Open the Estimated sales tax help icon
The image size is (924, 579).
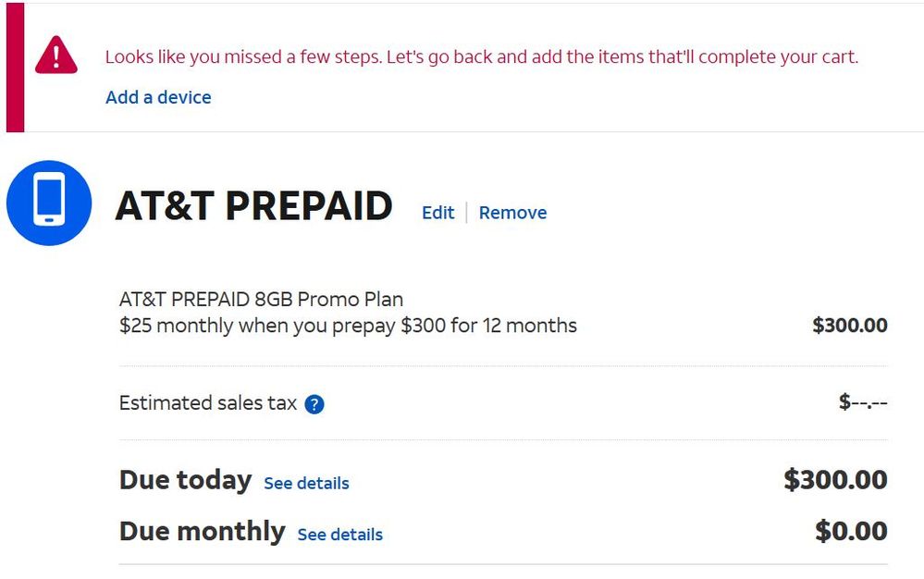314,404
